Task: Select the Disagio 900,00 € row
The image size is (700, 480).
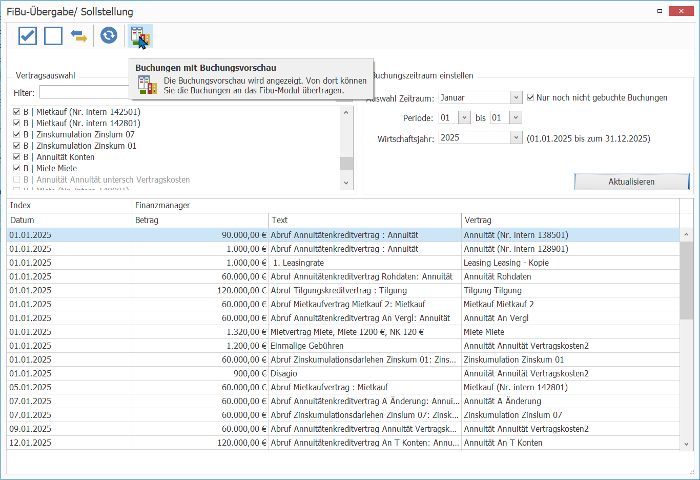Action: coord(343,373)
